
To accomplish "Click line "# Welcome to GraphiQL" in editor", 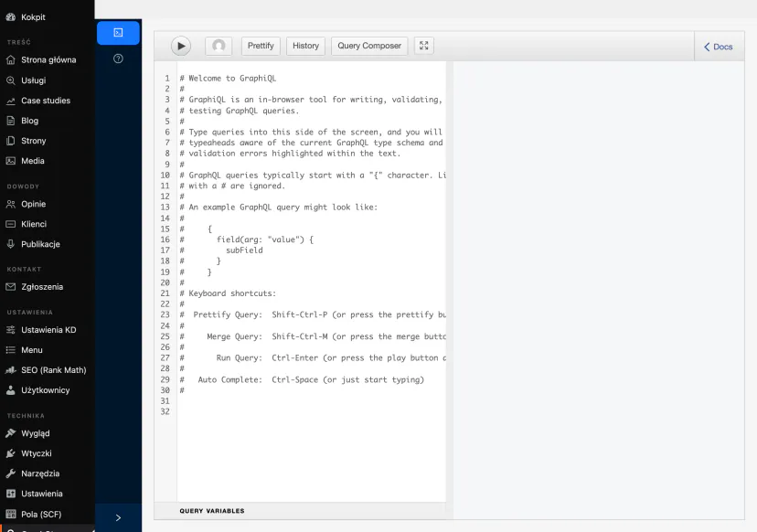I will pos(228,79).
